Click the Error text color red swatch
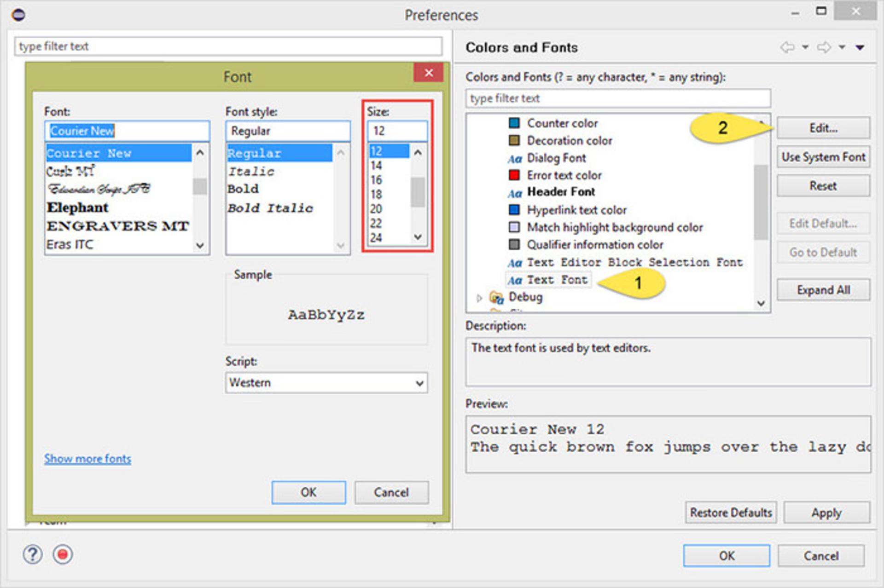Image resolution: width=884 pixels, height=588 pixels. point(514,175)
